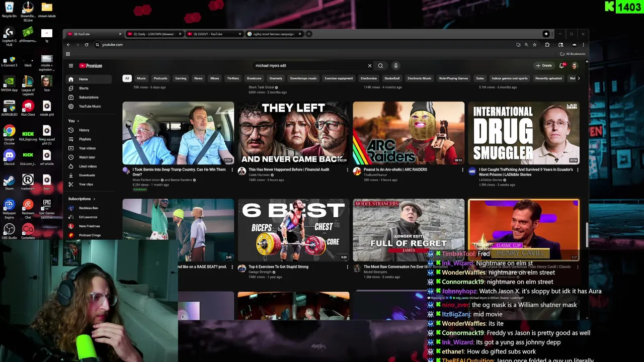Image resolution: width=644 pixels, height=362 pixels.
Task: Open Chrome zoom magnifier icon in address bar
Action: click(526, 45)
